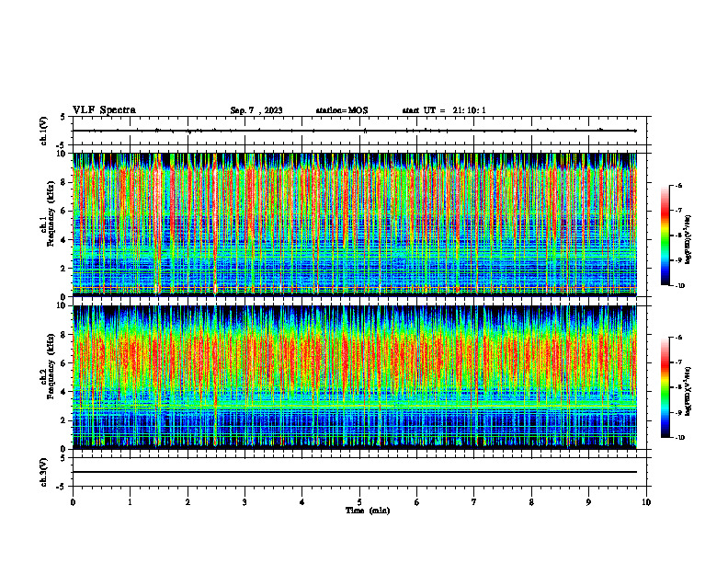Click the "2" kHz tick on ch.2 axis
Image resolution: width=728 pixels, height=563 pixels.
click(64, 420)
